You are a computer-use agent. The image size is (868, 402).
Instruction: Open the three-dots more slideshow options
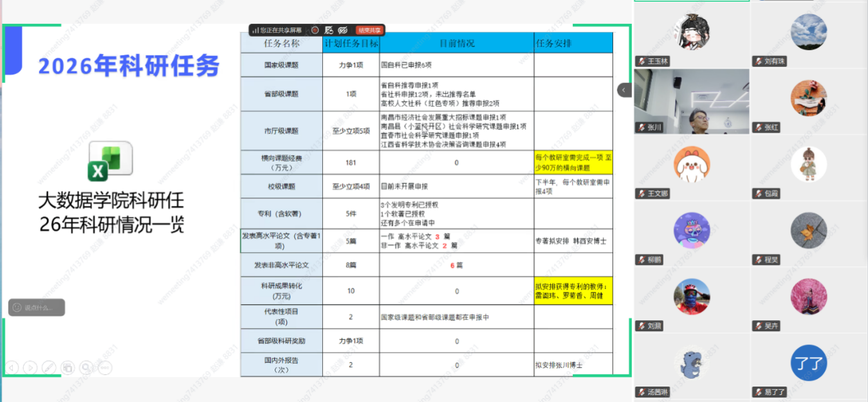[x=105, y=367]
